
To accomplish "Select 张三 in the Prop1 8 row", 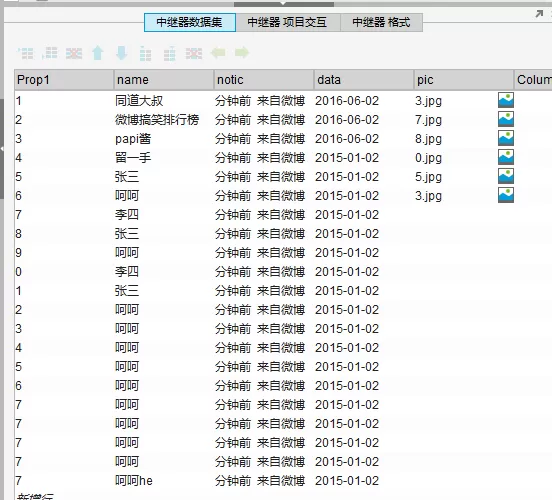I will coord(164,234).
